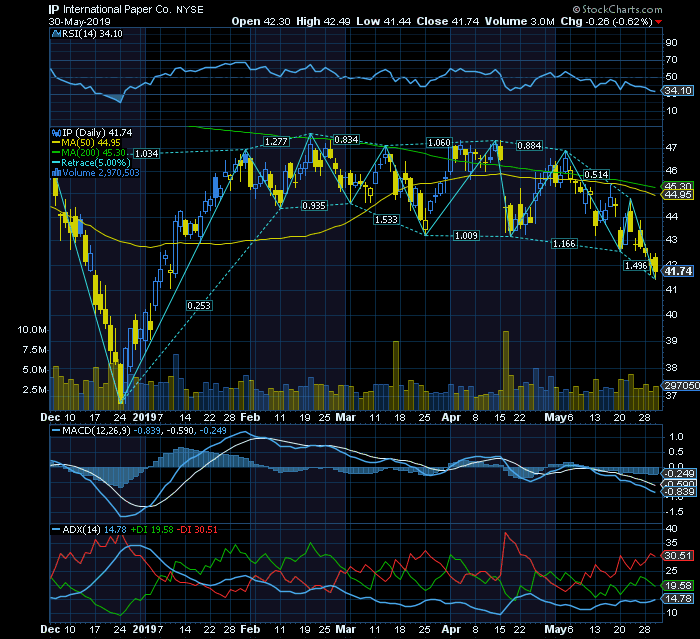This screenshot has height=639, width=700.
Task: Click the StockCharts.com watermark text
Action: [x=617, y=9]
